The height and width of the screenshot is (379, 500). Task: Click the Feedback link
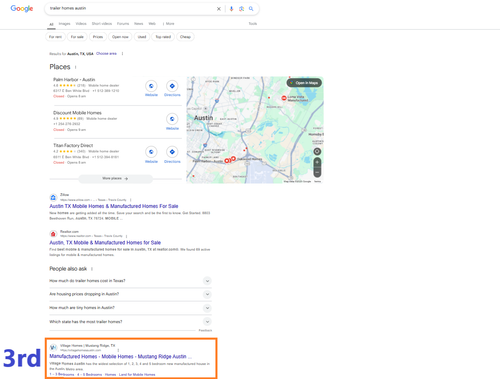point(205,330)
